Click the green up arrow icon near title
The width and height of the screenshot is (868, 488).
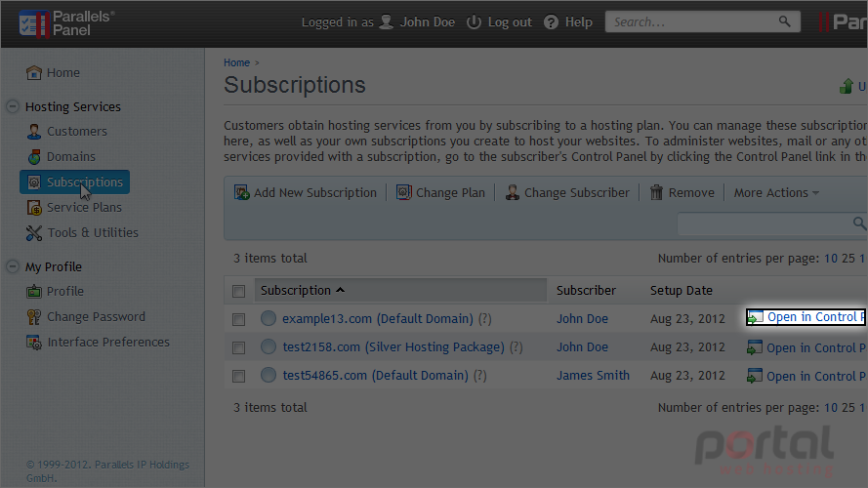846,86
